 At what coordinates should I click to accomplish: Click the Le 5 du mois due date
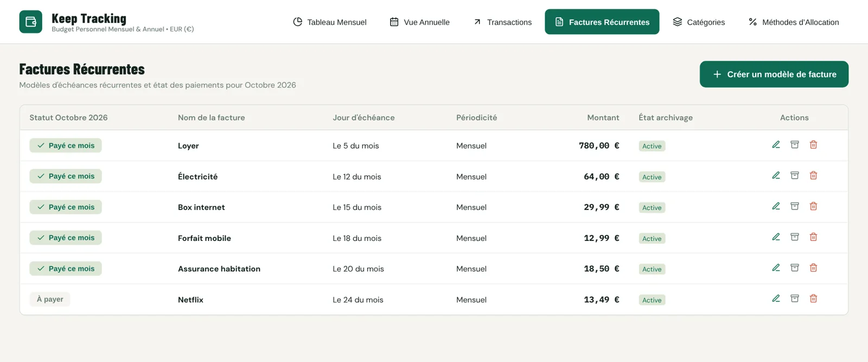pyautogui.click(x=356, y=146)
